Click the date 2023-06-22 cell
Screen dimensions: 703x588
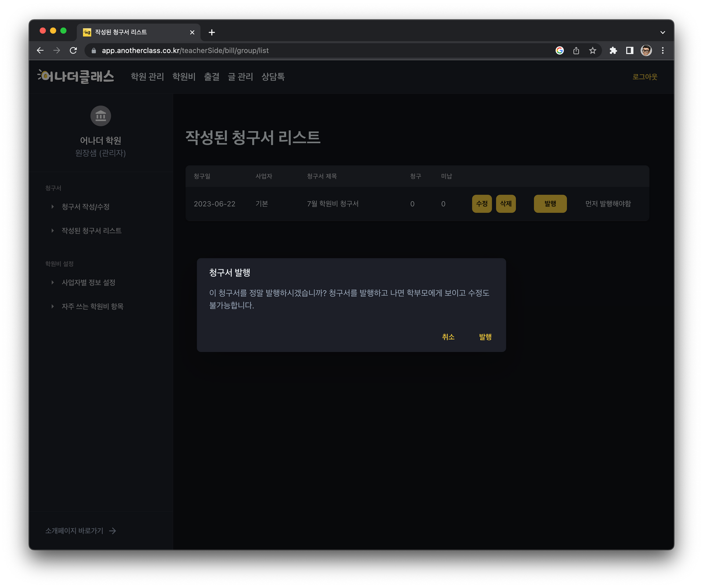[x=214, y=204]
